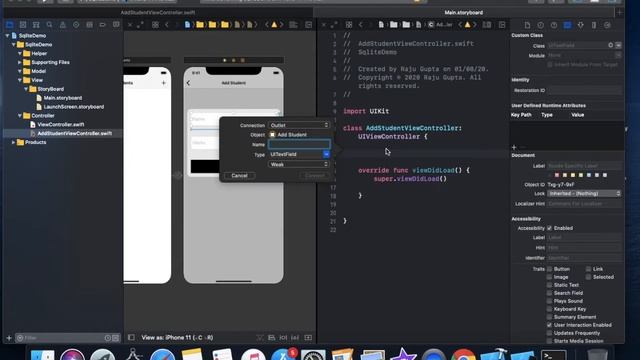
Task: Click View as: iPhone 11 button
Action: coord(177,338)
